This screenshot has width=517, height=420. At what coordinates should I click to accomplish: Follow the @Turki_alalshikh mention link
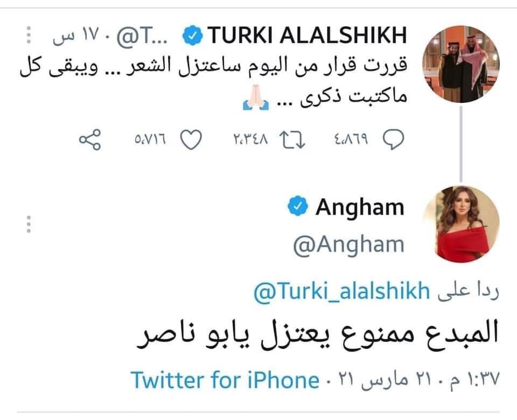pyautogui.click(x=341, y=292)
